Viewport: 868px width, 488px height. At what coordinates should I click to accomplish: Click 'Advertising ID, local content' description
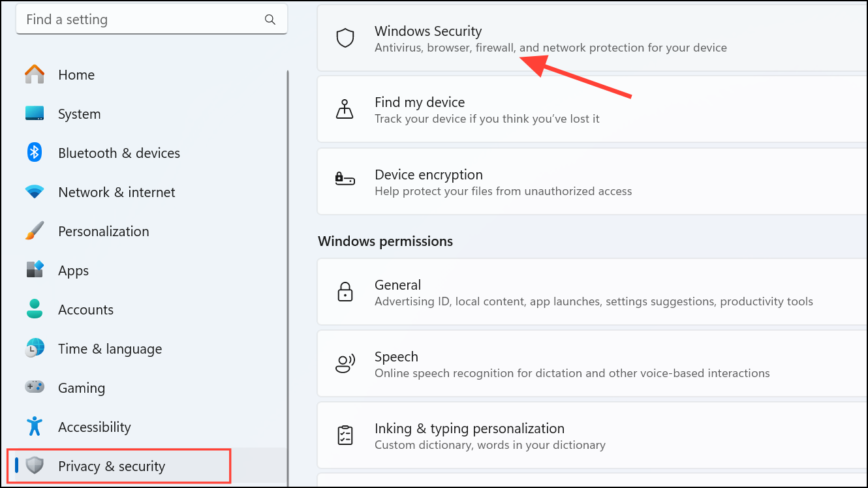594,301
